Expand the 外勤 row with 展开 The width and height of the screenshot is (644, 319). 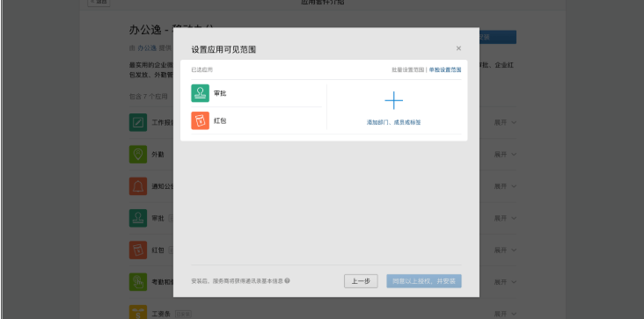coord(505,154)
